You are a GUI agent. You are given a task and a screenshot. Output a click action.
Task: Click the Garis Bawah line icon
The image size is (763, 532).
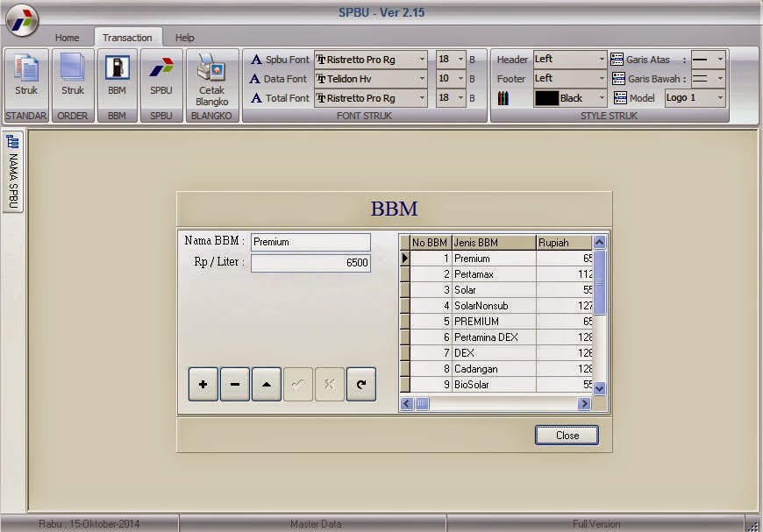pos(618,78)
